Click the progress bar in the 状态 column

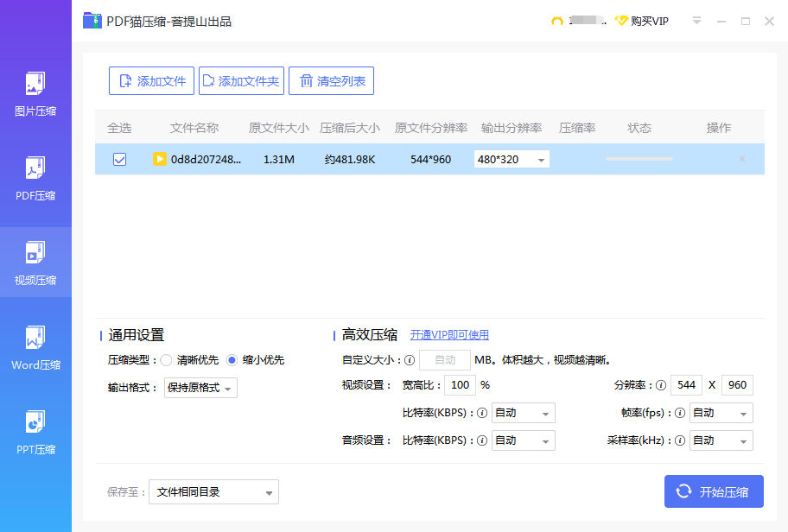639,159
